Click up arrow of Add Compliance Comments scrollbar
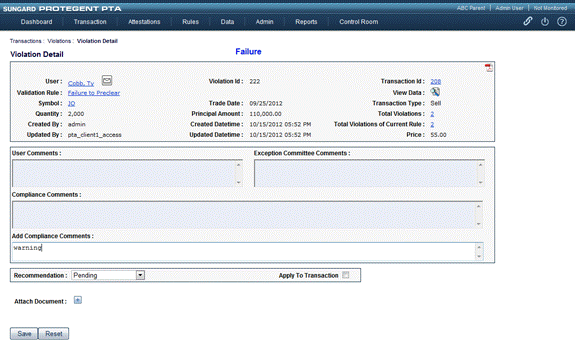The width and height of the screenshot is (575, 364). (x=479, y=247)
